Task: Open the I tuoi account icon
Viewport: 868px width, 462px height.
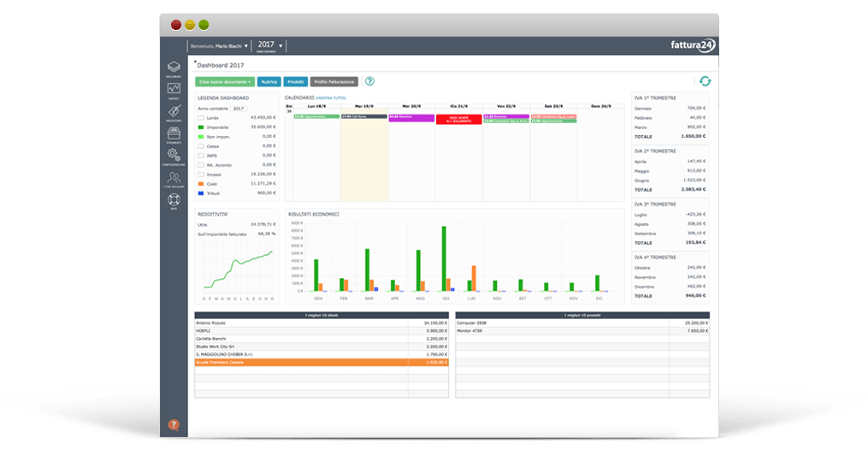Action: 174,179
